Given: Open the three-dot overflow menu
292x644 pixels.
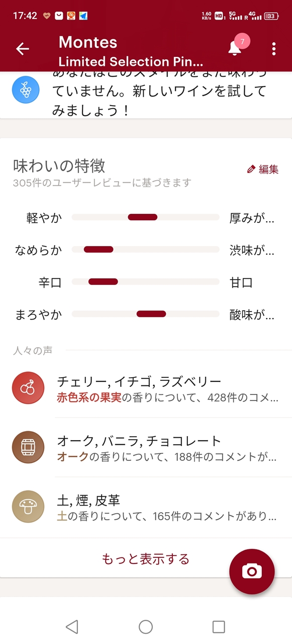Looking at the screenshot, I should [273, 48].
